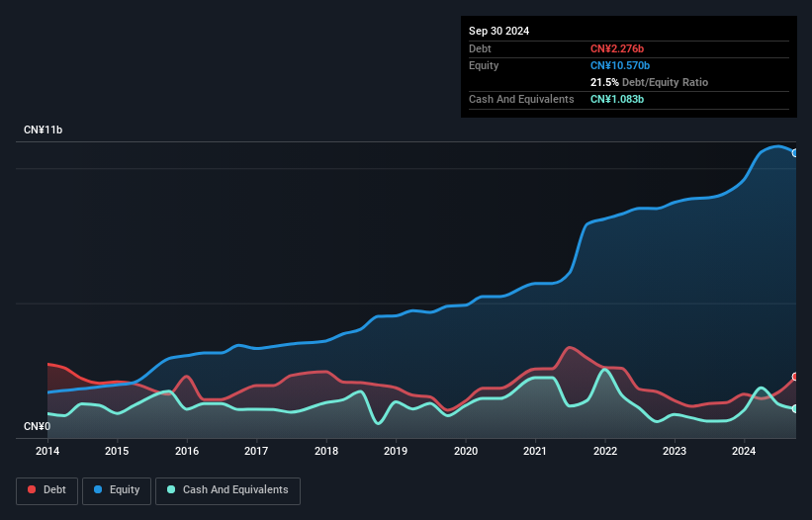Click the Sep 30 2024 tooltip date
Screen dimensions: 812x520
[498, 31]
